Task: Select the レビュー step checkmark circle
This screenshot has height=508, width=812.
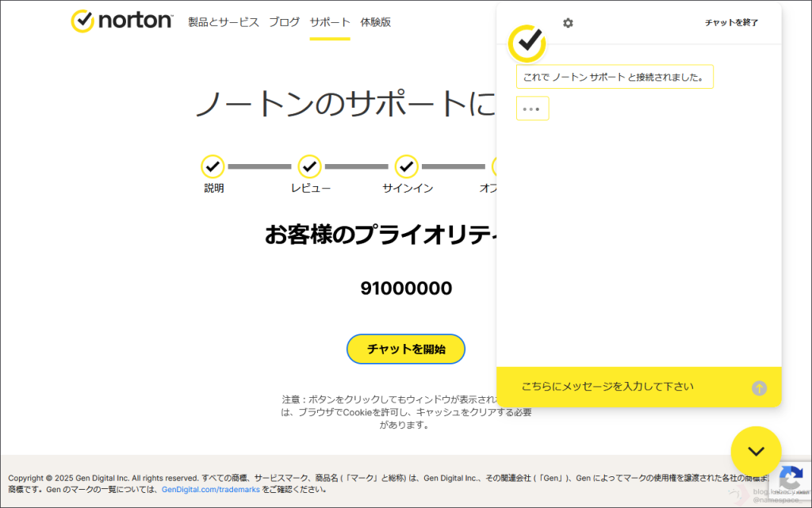Action: tap(309, 166)
